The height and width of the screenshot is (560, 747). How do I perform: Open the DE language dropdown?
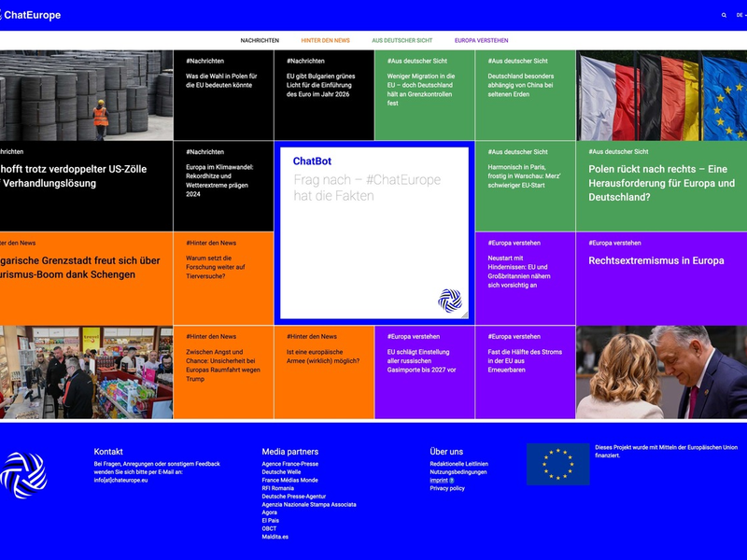[740, 15]
